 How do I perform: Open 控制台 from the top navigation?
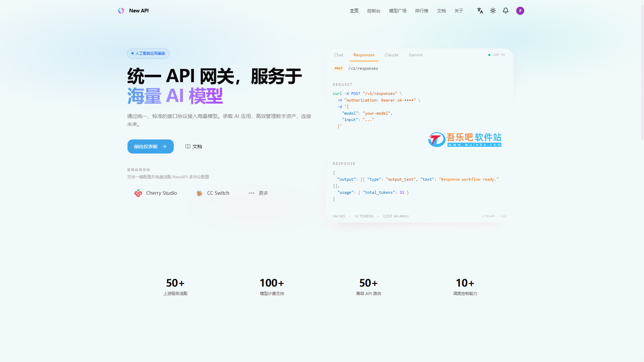(374, 11)
